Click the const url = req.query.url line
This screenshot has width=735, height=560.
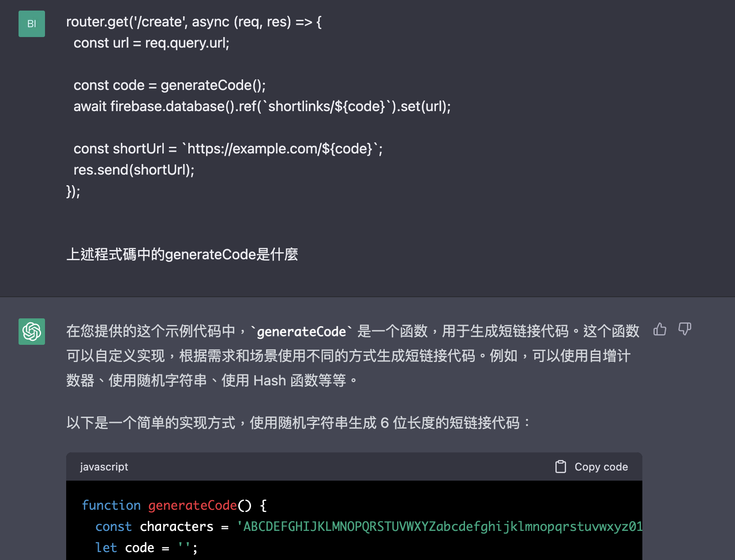151,43
